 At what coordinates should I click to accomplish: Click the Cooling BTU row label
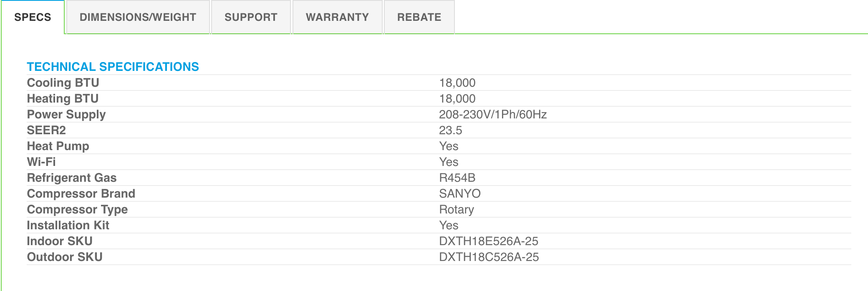(63, 83)
